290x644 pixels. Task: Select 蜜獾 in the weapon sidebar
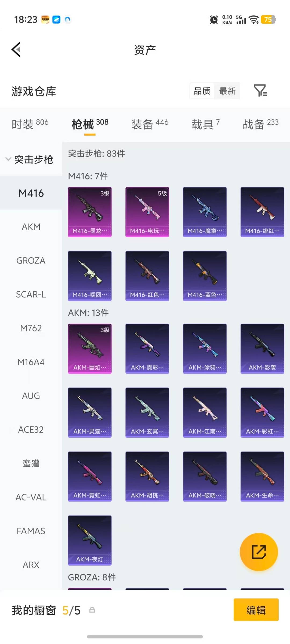tap(31, 463)
